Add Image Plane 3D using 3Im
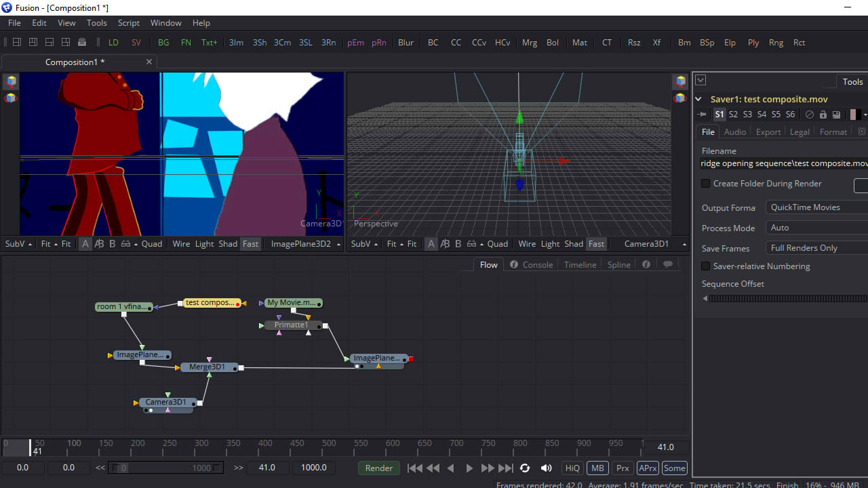This screenshot has width=868, height=488. tap(236, 42)
